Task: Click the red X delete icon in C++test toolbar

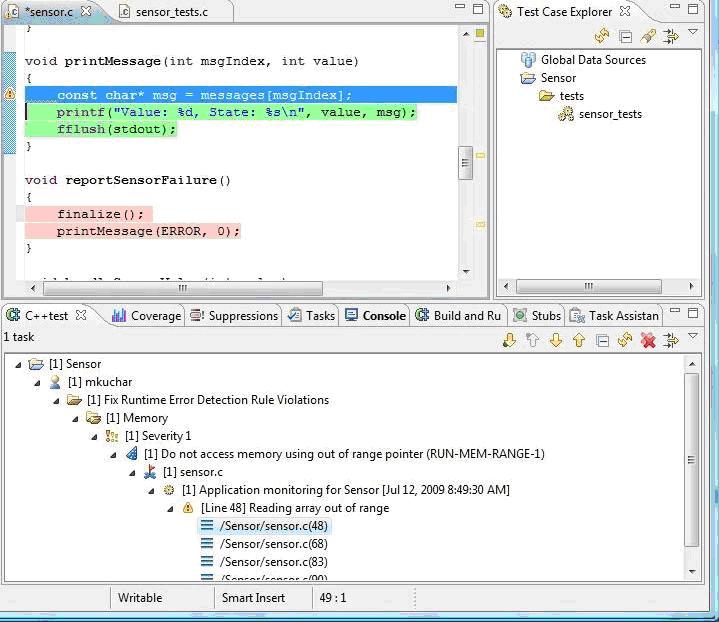Action: [x=648, y=341]
